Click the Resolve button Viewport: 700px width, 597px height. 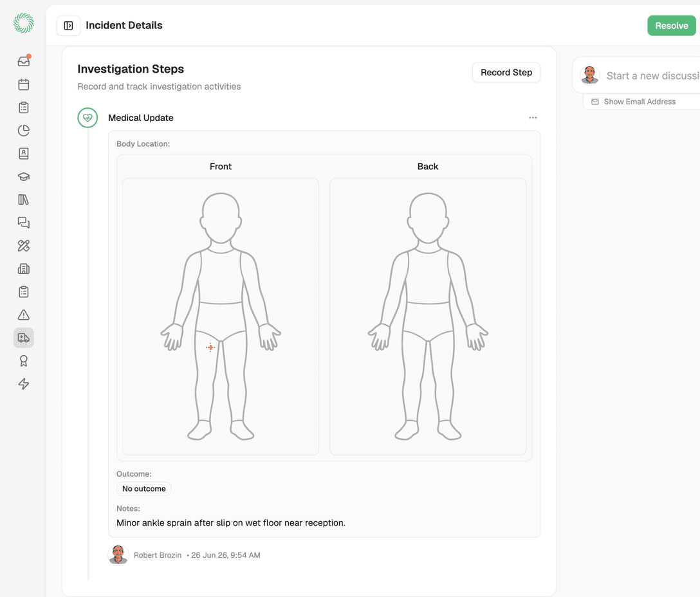coord(672,26)
